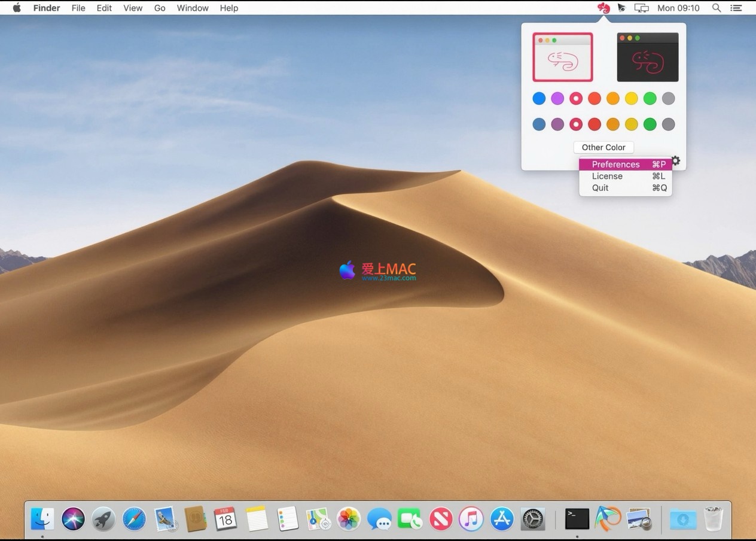Open Terminal from the Dock
This screenshot has width=756, height=541.
coord(577,519)
